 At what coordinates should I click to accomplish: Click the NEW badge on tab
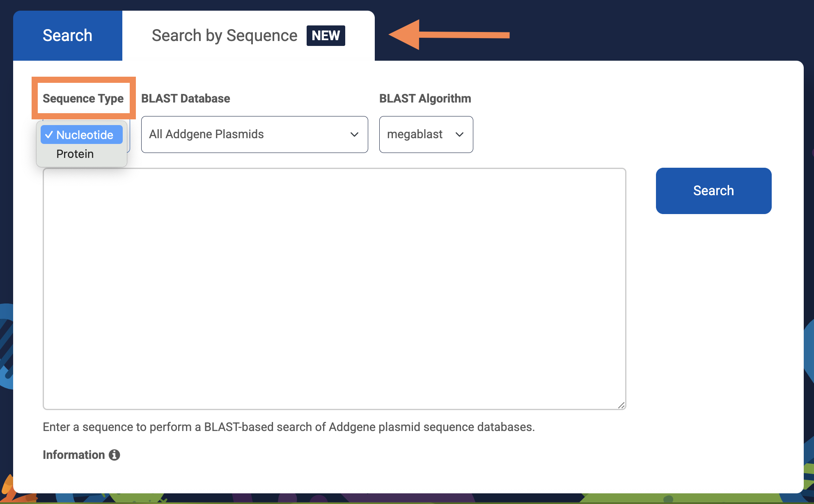[x=326, y=35]
